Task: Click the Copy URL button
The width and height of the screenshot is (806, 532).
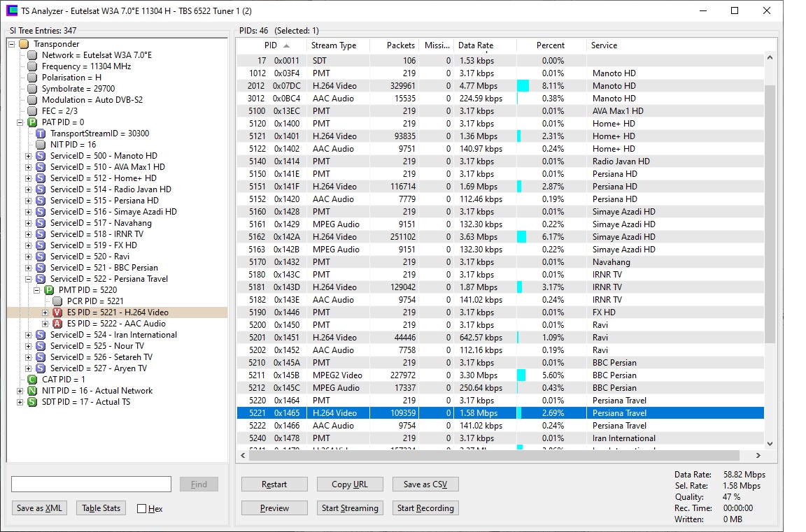Action: coord(350,484)
